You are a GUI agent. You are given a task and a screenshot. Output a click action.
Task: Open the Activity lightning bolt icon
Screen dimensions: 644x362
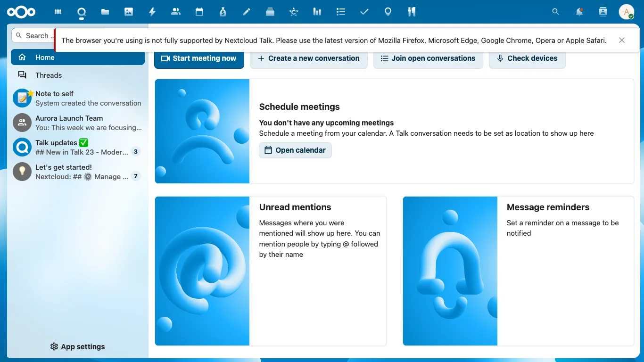point(152,12)
